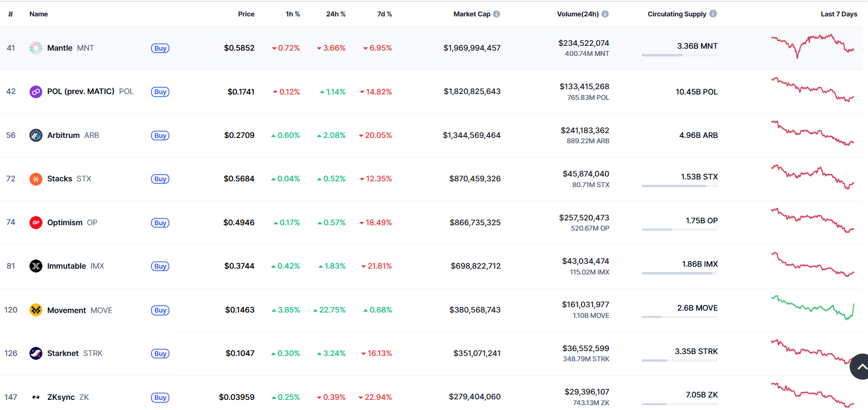
Task: Click Optimism circulating supply progress bar
Action: pos(680,230)
